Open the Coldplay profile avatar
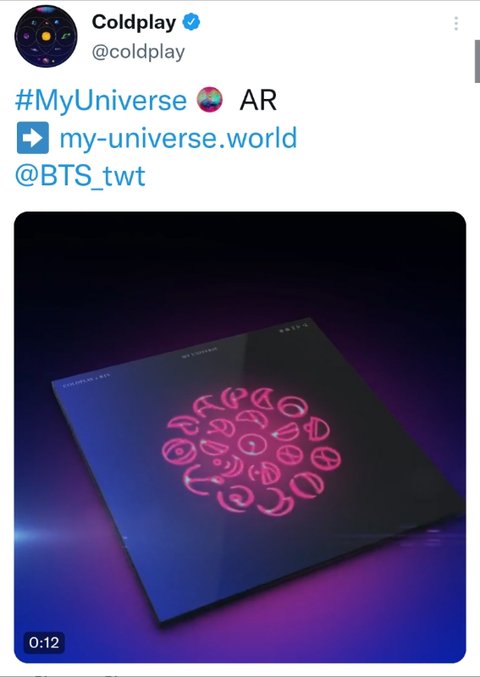Viewport: 480px width, 677px height. click(46, 36)
